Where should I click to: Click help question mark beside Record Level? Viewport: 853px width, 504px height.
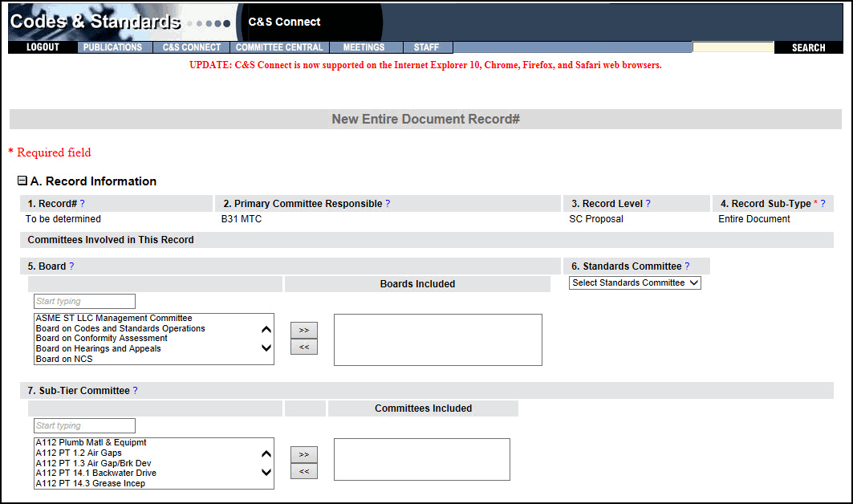[648, 204]
